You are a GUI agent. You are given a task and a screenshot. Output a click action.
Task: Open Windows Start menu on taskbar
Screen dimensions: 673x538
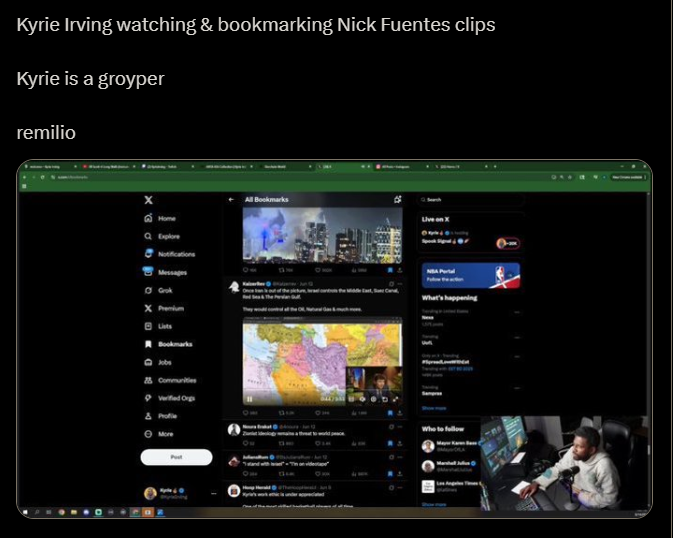tap(25, 512)
